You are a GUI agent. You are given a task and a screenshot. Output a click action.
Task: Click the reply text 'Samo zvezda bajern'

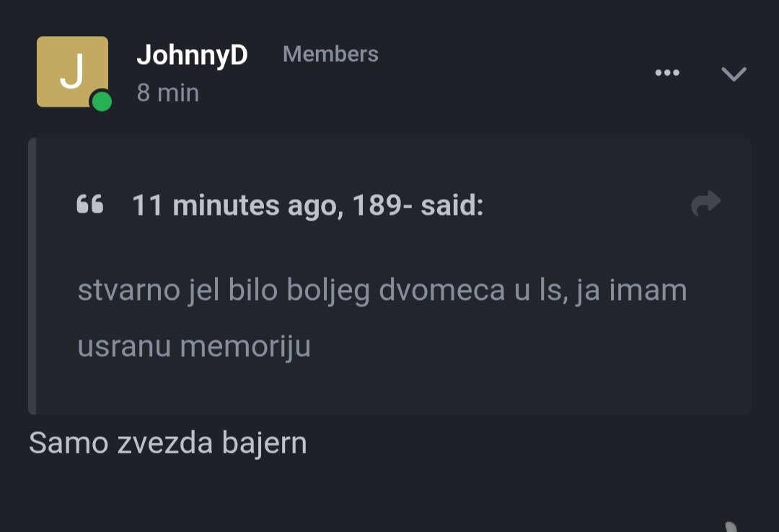tap(168, 443)
